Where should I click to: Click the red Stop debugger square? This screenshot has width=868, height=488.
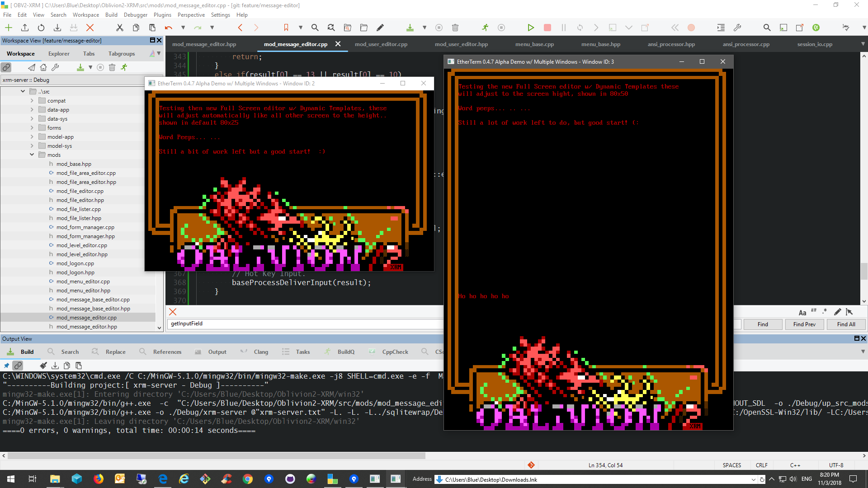pyautogui.click(x=547, y=28)
